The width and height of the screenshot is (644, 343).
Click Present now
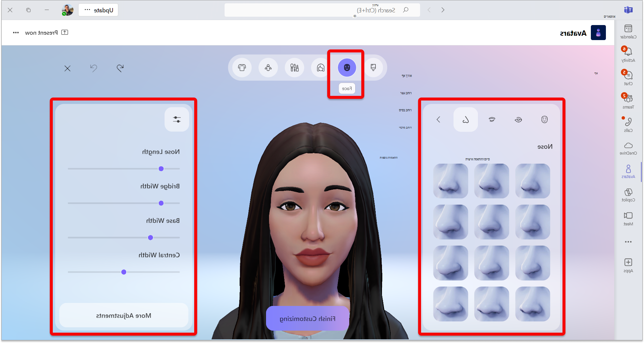tap(46, 32)
